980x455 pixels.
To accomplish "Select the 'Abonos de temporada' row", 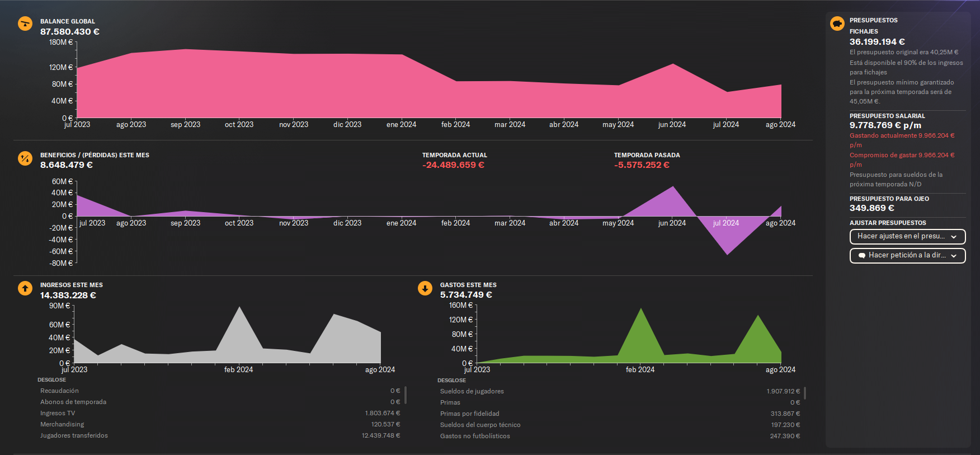I will point(220,402).
